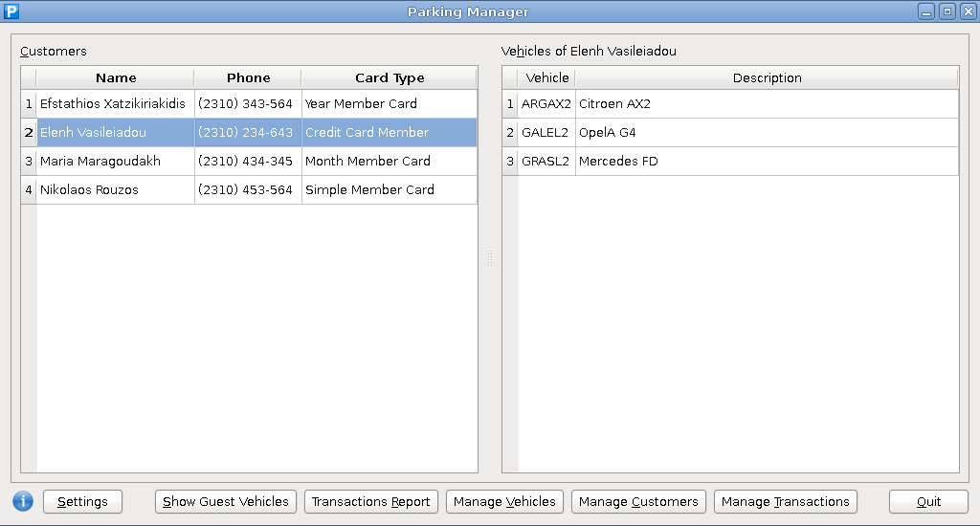Image resolution: width=980 pixels, height=526 pixels.
Task: Sort customers by Card Type header
Action: coord(389,78)
